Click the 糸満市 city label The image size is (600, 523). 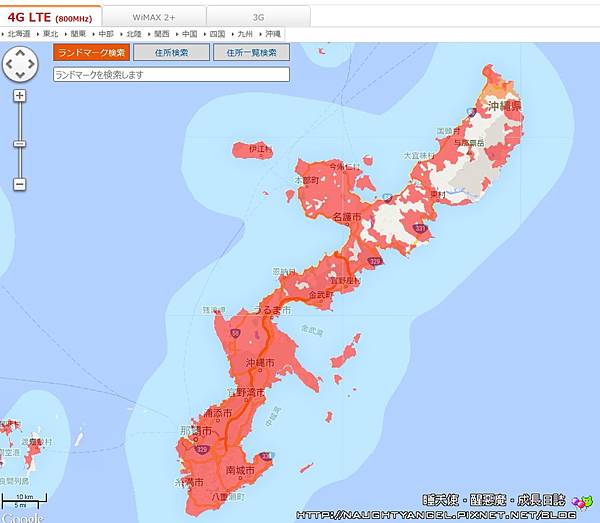(x=189, y=482)
